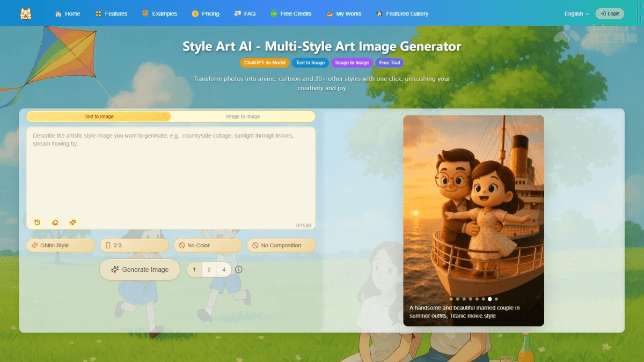Click the Login button
Image resolution: width=644 pixels, height=362 pixels.
[610, 13]
